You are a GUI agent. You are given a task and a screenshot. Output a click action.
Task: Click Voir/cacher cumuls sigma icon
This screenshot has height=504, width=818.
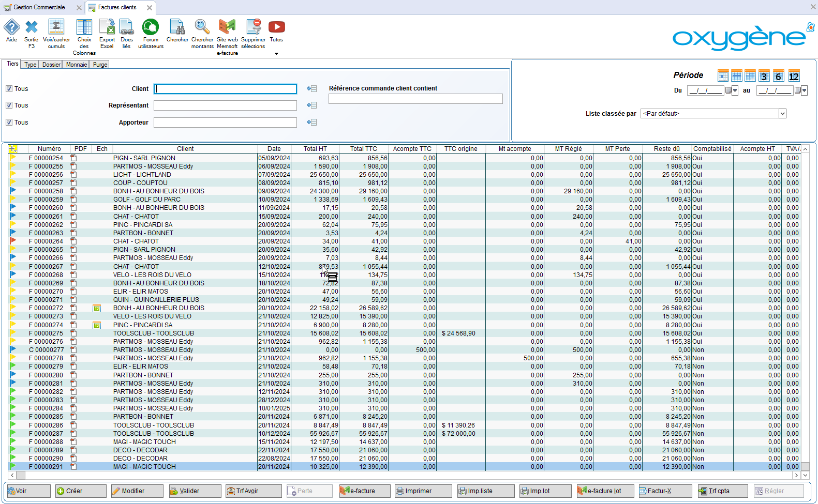pos(56,27)
